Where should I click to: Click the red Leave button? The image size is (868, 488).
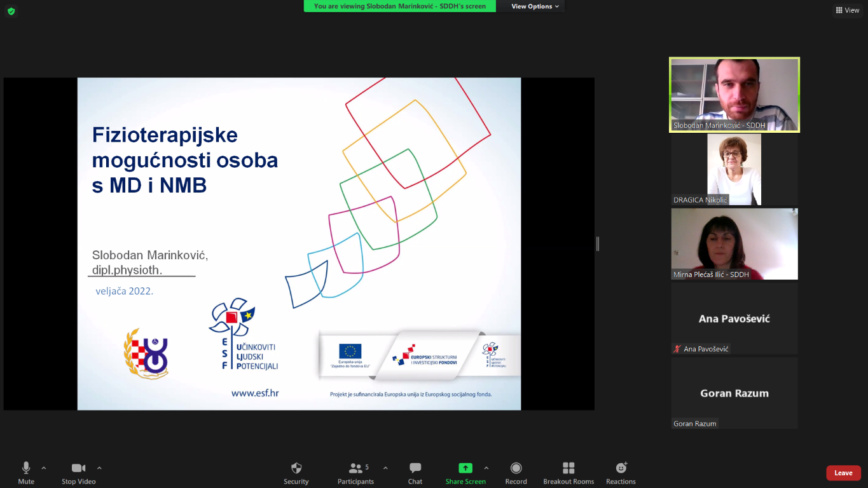coord(843,473)
